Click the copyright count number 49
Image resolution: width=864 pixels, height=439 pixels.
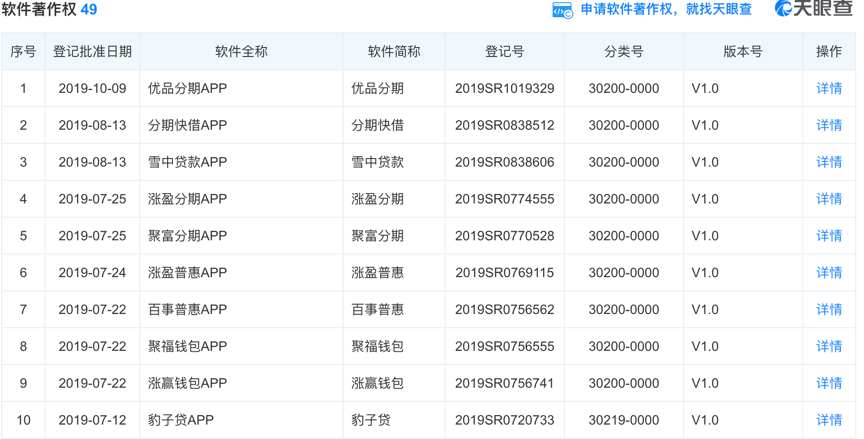tap(89, 10)
